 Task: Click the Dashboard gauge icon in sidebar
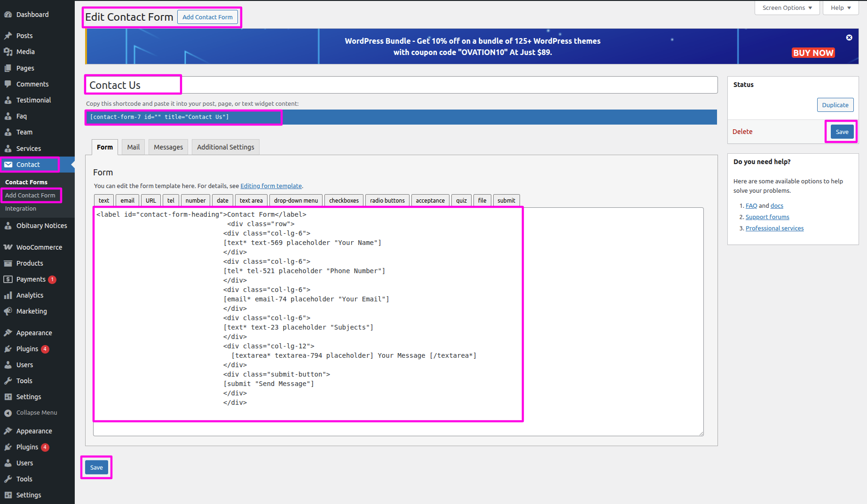click(8, 15)
